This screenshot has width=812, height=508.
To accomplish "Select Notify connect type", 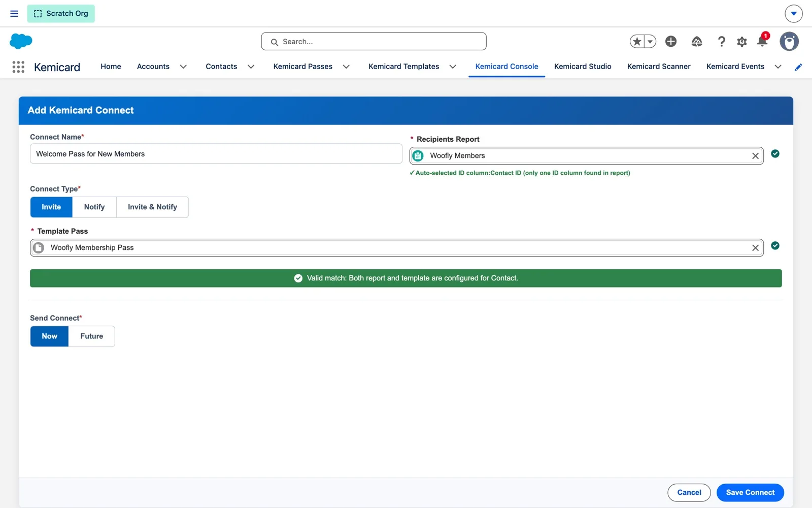I will coord(94,207).
